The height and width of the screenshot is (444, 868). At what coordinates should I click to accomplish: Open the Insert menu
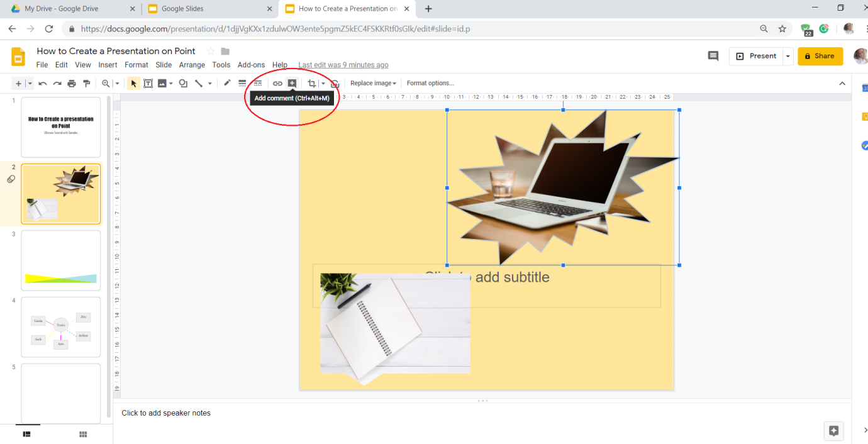108,65
